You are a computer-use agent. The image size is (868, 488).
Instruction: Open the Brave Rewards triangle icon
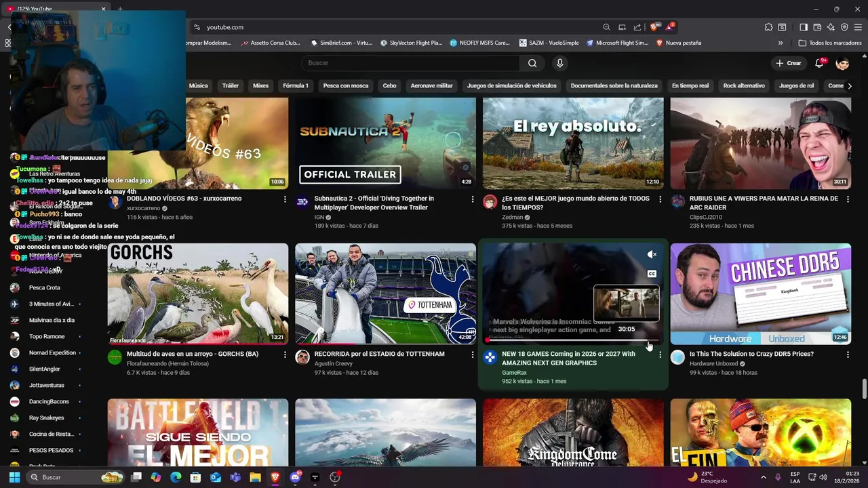pyautogui.click(x=669, y=27)
